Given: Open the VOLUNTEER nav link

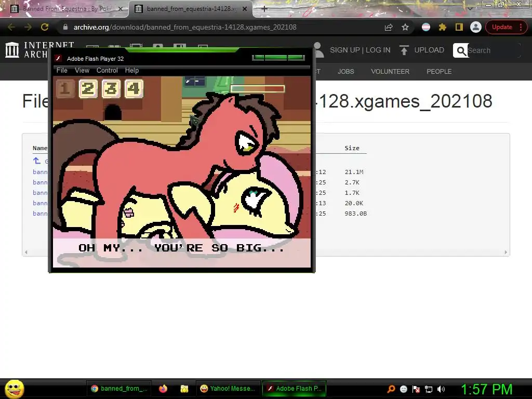Looking at the screenshot, I should pos(390,72).
